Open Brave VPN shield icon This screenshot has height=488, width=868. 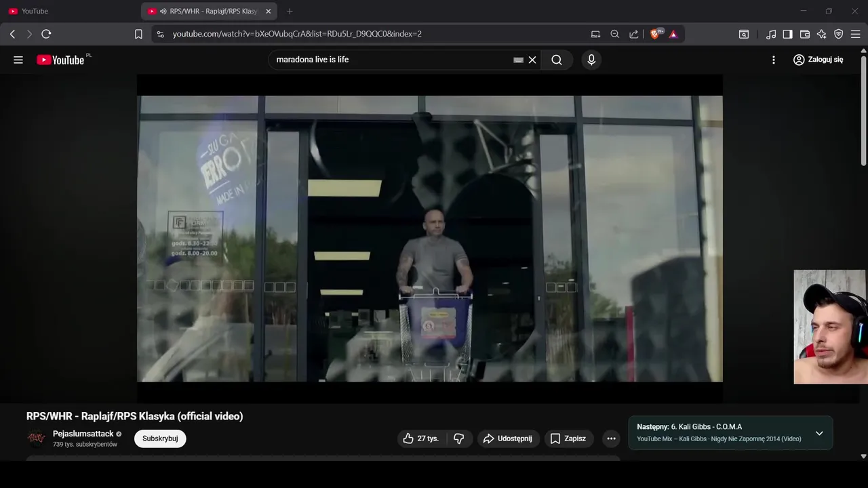click(x=839, y=34)
